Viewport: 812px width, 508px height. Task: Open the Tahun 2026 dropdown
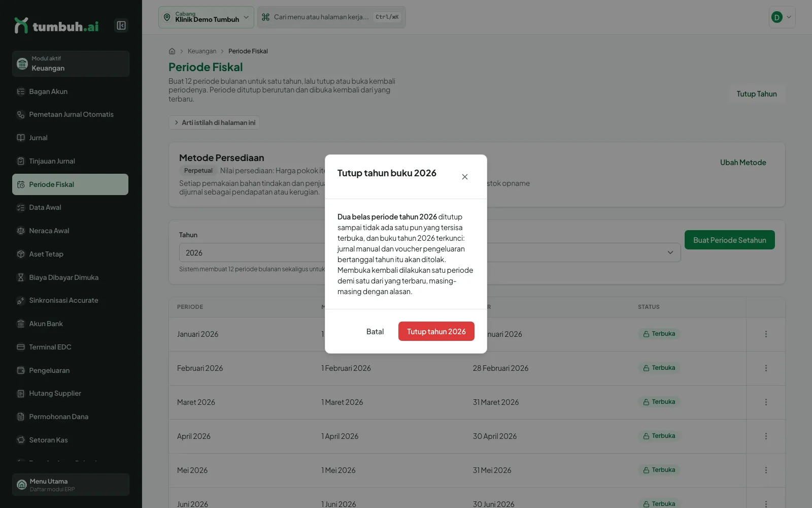[x=430, y=252]
